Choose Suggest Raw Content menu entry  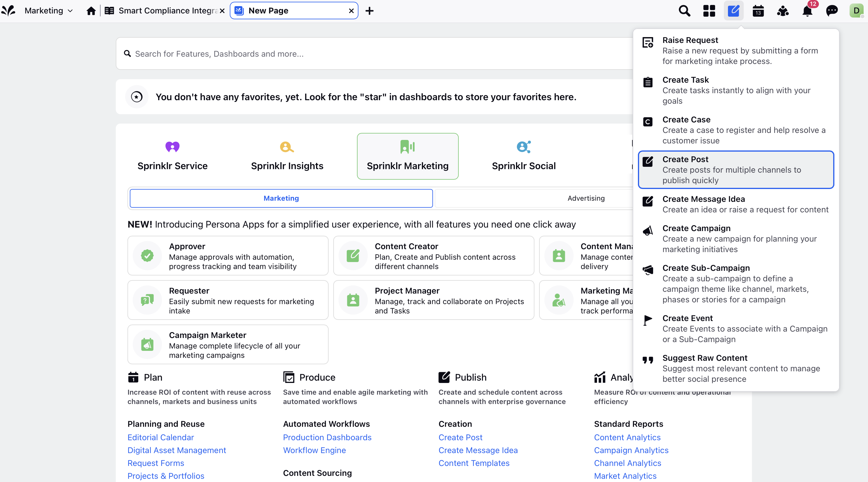736,368
